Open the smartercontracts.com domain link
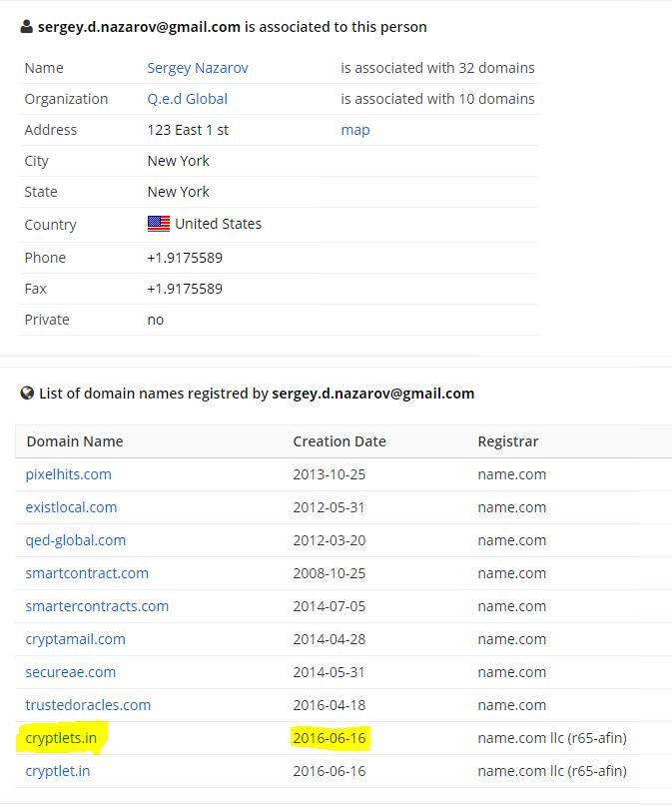 97,606
